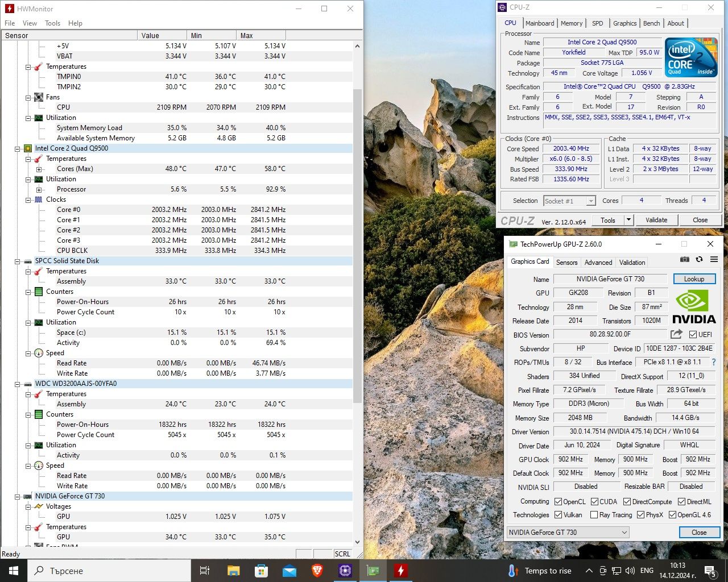
Task: Open the Socket #1 selection dropdown in CPU-Z
Action: click(569, 201)
